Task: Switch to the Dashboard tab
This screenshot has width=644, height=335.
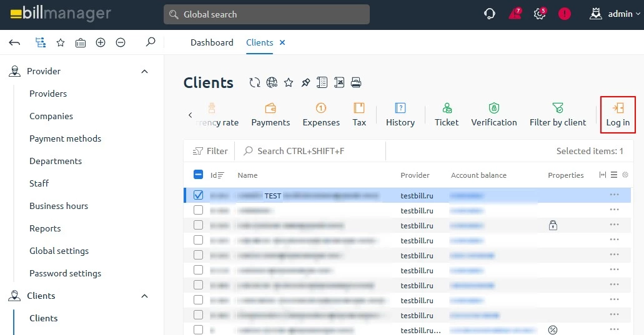Action: coord(212,42)
